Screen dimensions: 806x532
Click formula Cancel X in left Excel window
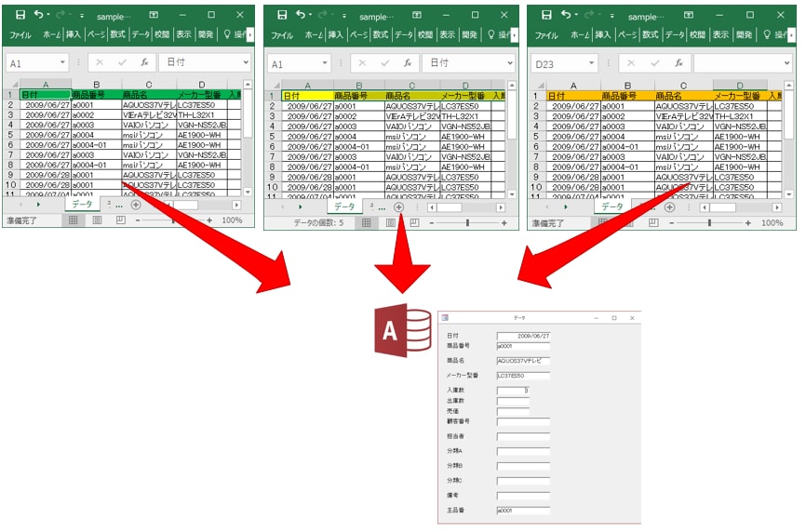tap(100, 62)
